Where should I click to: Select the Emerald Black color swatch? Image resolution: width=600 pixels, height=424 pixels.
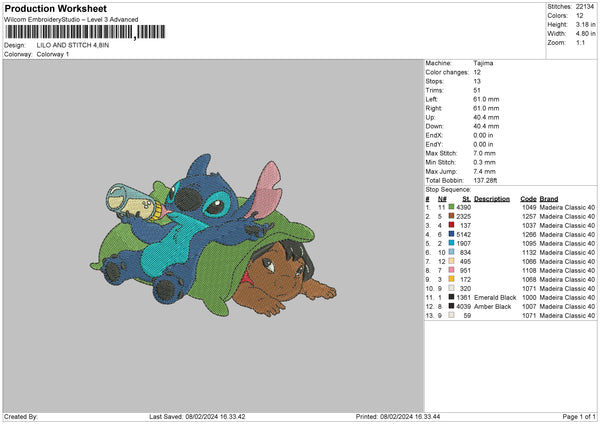(452, 297)
